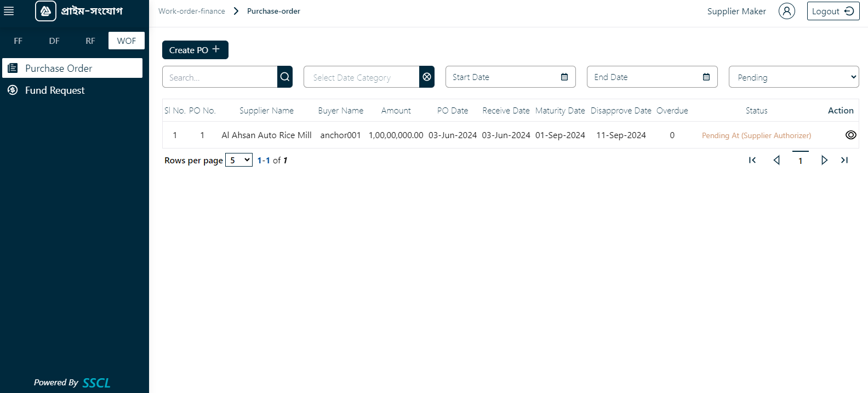Focus the Search input field
The height and width of the screenshot is (393, 868).
[x=220, y=77]
